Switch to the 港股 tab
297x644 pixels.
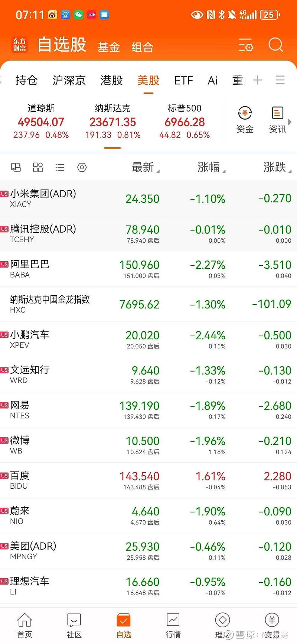[111, 80]
